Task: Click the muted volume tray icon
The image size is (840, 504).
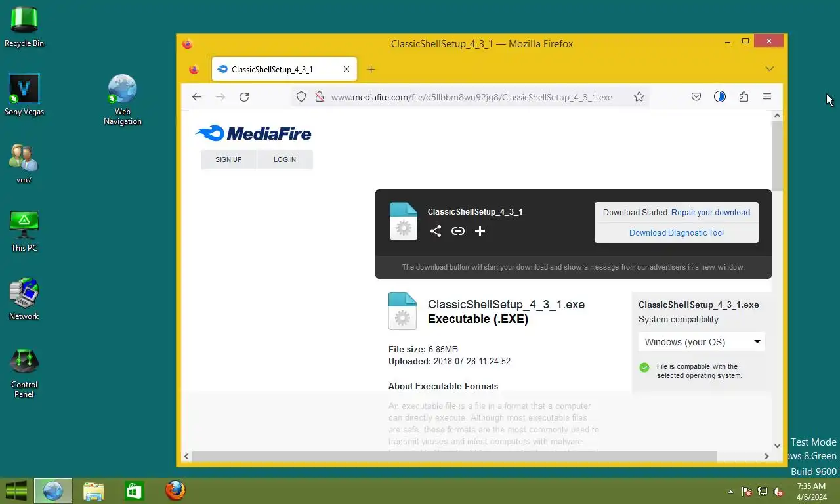Action: (778, 492)
